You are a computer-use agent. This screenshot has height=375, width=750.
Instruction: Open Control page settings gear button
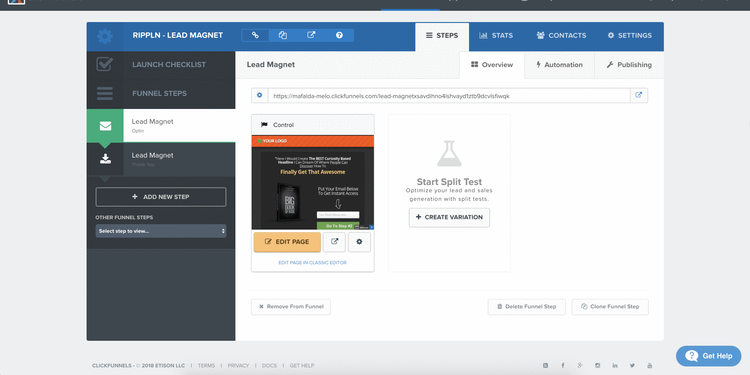point(359,242)
